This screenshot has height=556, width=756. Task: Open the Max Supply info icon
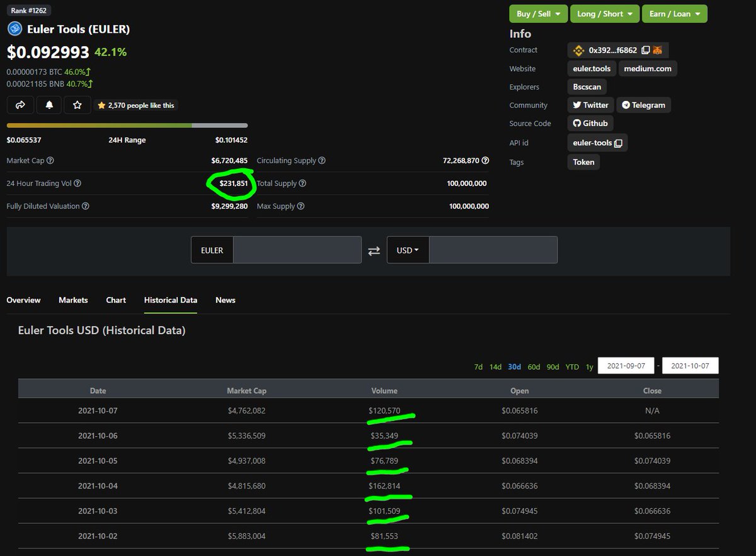click(301, 206)
